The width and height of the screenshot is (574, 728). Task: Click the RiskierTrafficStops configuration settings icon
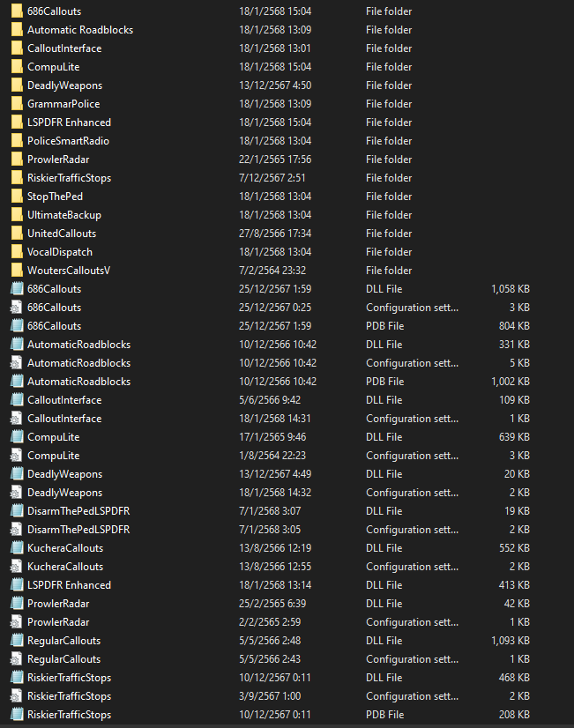click(16, 696)
